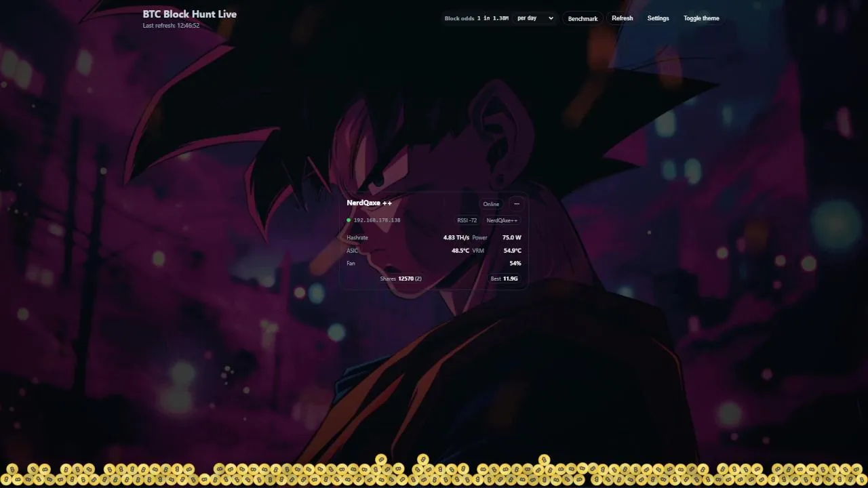This screenshot has width=868, height=488.
Task: Click the BTC Block Hunt Live title
Action: [190, 14]
